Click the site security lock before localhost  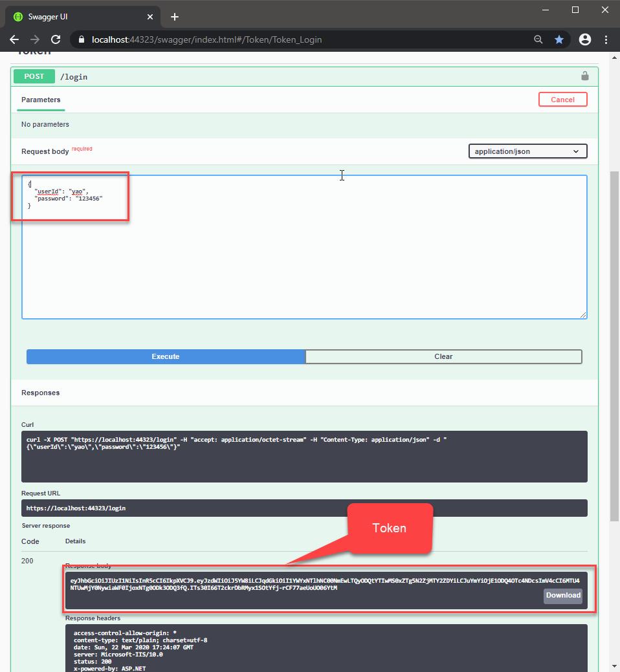[x=82, y=39]
